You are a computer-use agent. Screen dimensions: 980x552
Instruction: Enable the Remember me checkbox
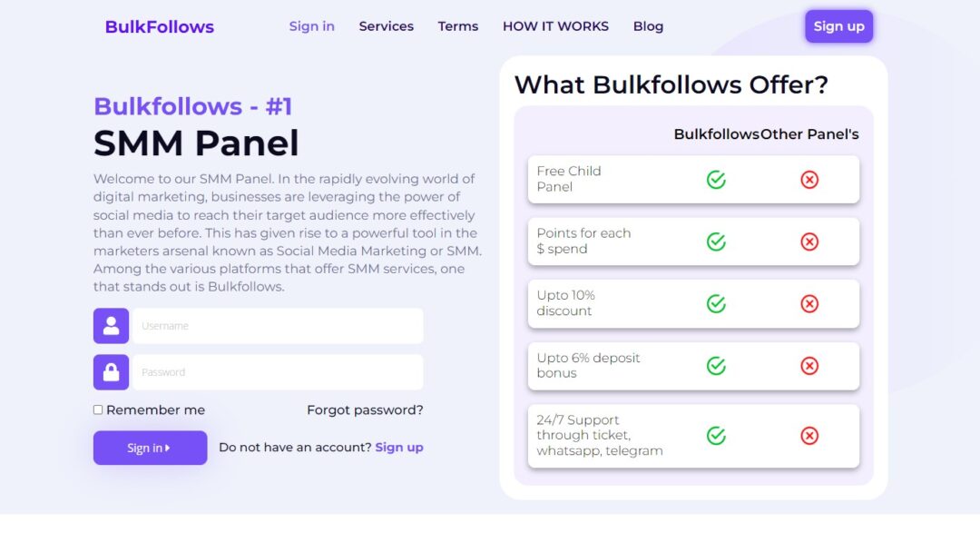point(98,410)
